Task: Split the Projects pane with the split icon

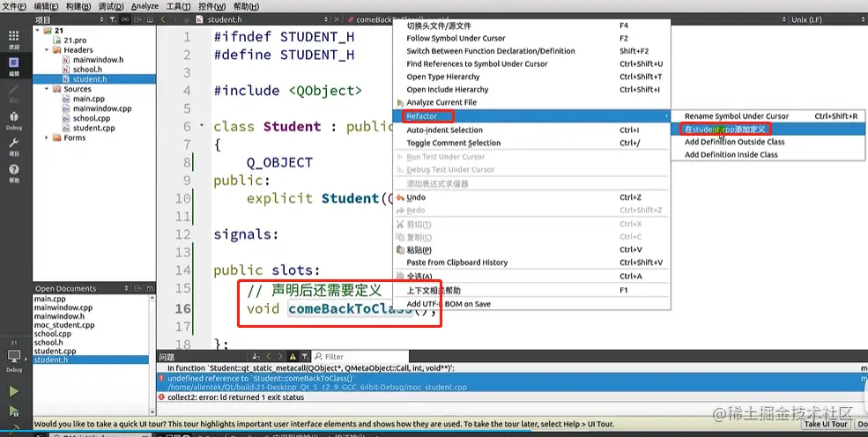Action: click(137, 19)
